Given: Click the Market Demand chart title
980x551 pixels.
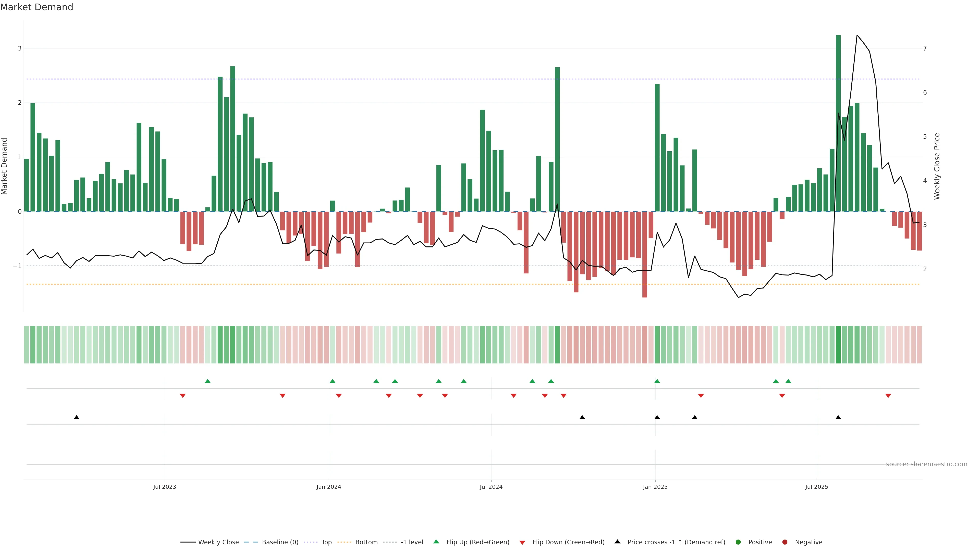Looking at the screenshot, I should tap(36, 7).
